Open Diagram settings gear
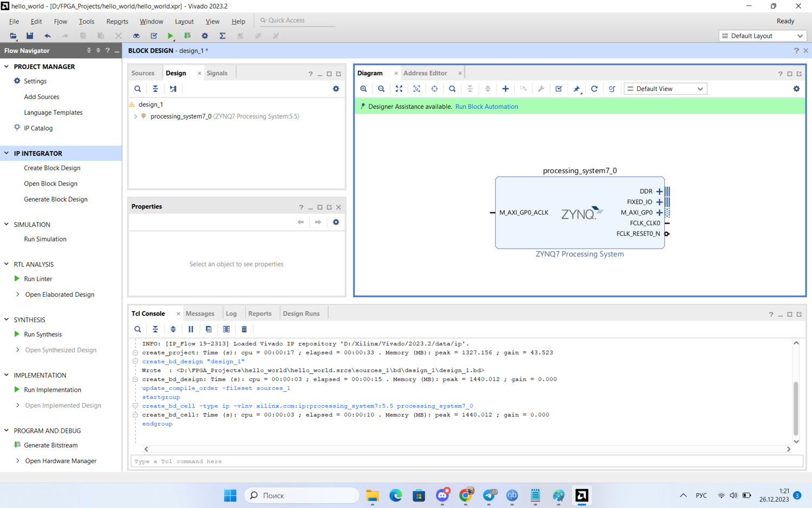This screenshot has height=508, width=812. 796,89
